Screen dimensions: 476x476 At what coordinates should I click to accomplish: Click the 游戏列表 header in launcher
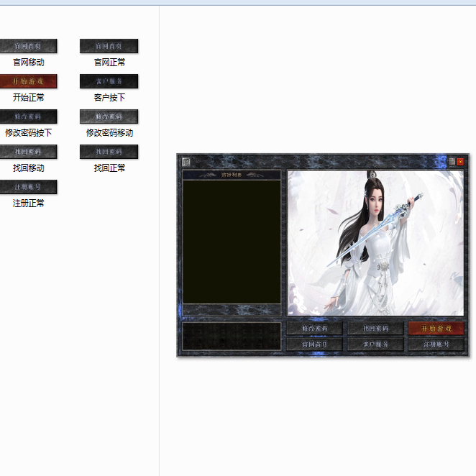(232, 175)
